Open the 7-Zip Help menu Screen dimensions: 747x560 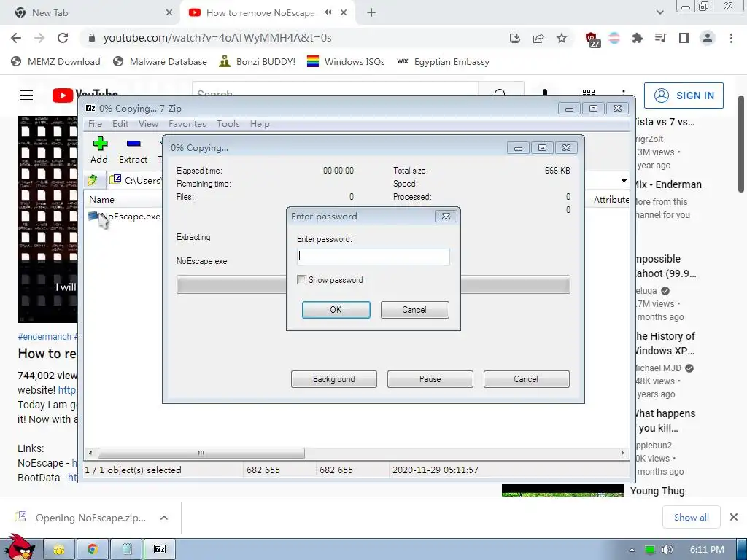point(260,124)
